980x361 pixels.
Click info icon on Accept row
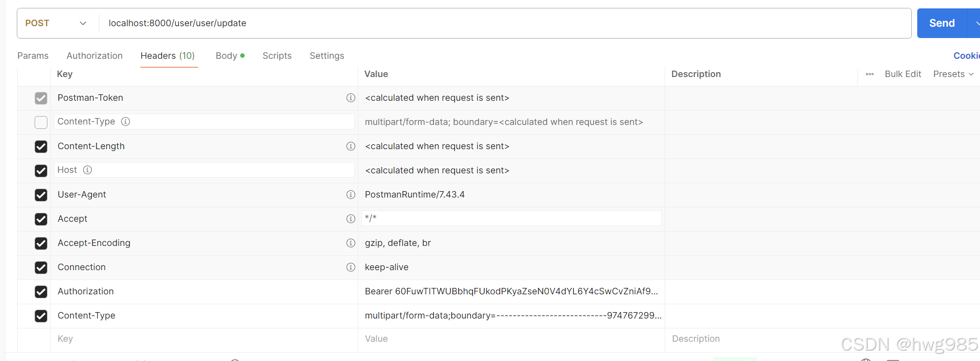(351, 219)
